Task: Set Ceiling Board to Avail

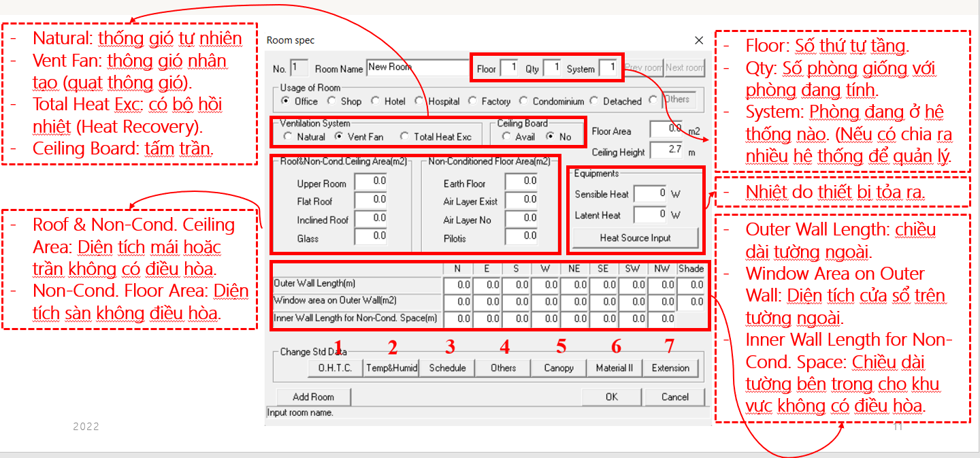Action: tap(507, 137)
